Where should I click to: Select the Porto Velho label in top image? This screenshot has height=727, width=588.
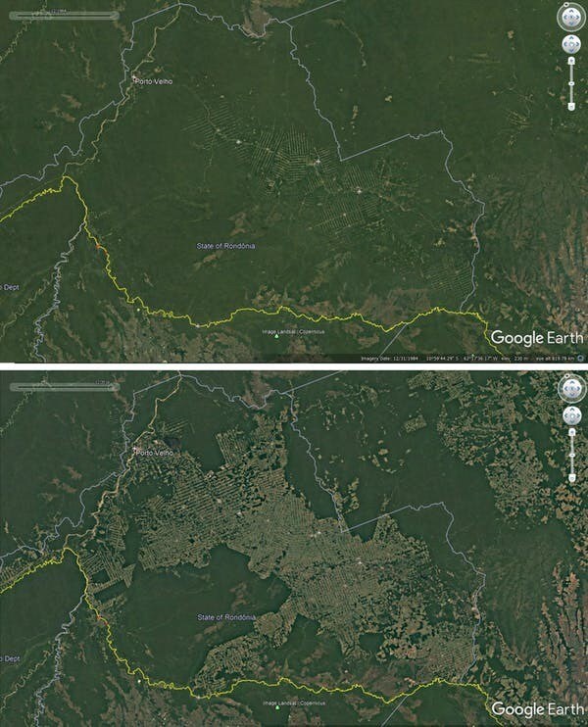click(x=154, y=81)
